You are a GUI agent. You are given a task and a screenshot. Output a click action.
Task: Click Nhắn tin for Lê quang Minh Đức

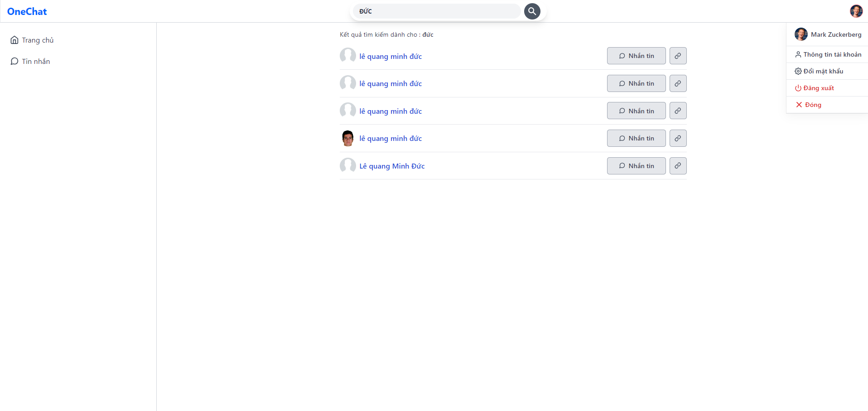pyautogui.click(x=636, y=166)
